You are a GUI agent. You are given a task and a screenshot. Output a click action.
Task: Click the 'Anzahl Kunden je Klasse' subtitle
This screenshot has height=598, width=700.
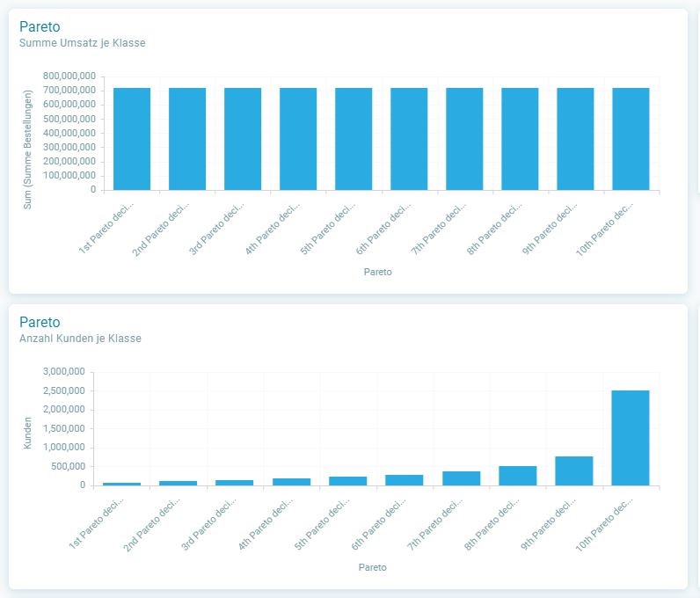(x=80, y=339)
